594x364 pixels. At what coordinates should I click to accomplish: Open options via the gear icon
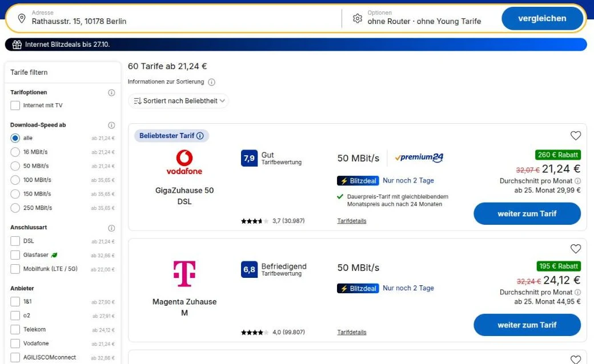click(x=357, y=18)
